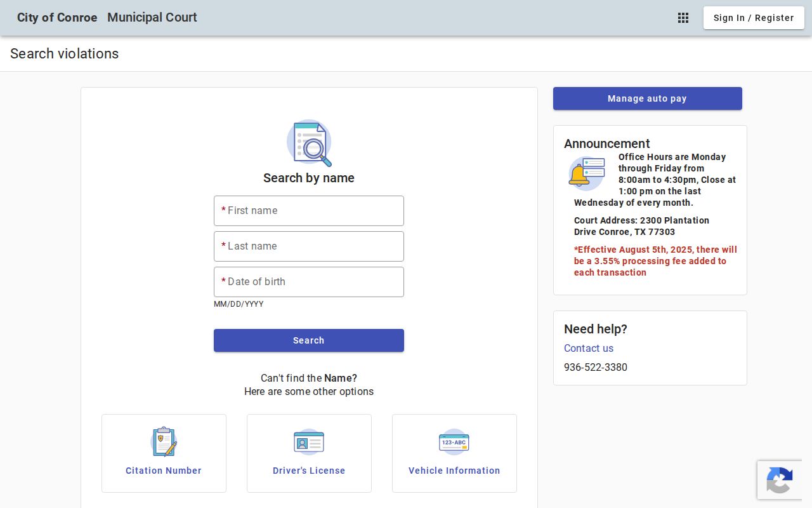
Task: Click the Search violations page heading
Action: click(65, 53)
